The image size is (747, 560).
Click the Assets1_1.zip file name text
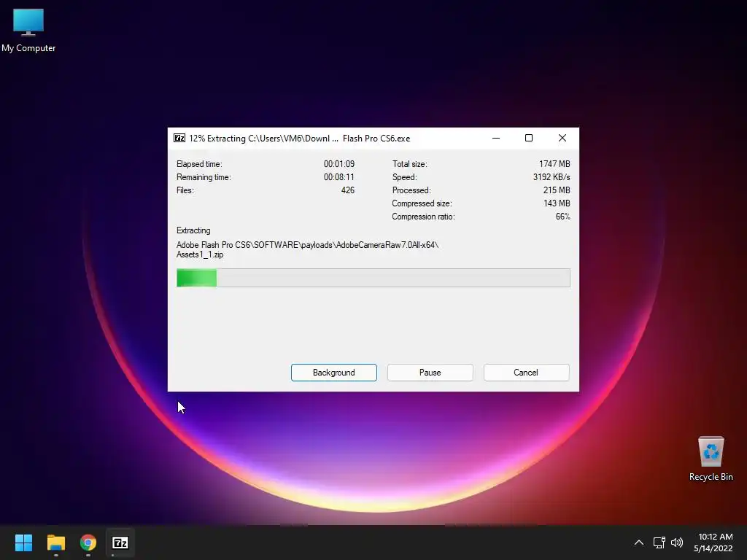pyautogui.click(x=200, y=254)
